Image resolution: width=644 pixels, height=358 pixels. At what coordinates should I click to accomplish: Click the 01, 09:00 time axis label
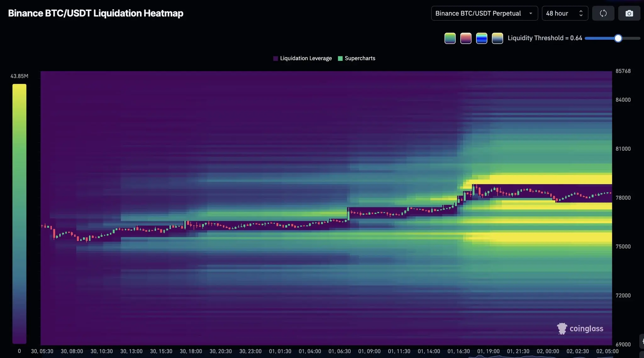(x=369, y=351)
